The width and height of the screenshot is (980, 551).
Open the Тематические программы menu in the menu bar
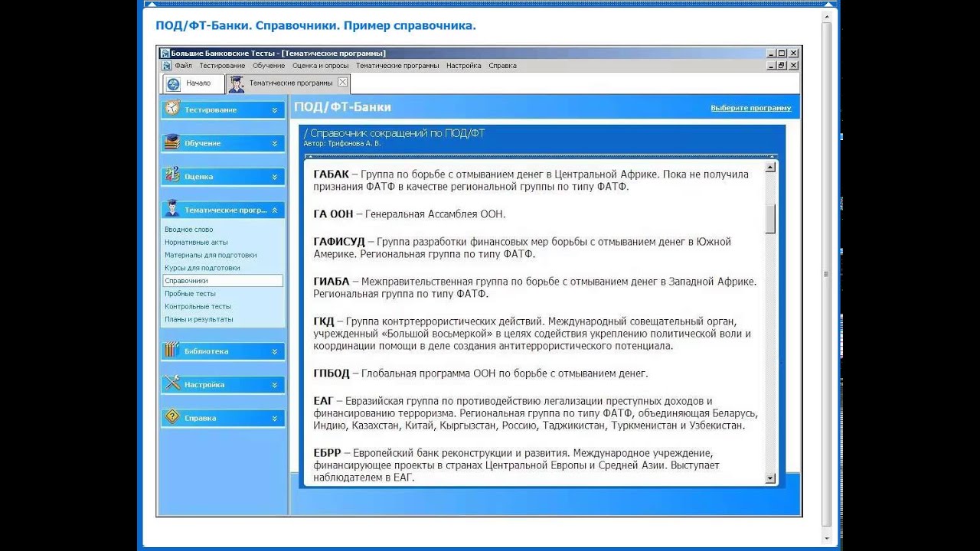[x=397, y=66]
